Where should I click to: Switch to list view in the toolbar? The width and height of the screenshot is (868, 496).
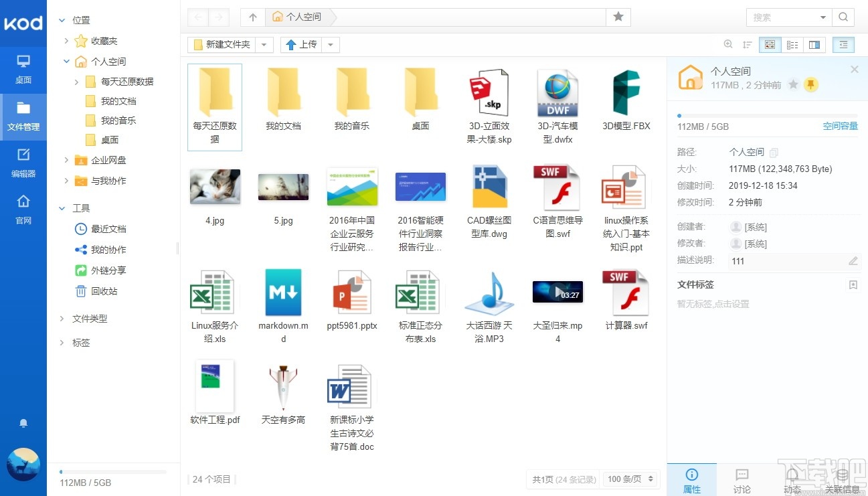point(792,44)
